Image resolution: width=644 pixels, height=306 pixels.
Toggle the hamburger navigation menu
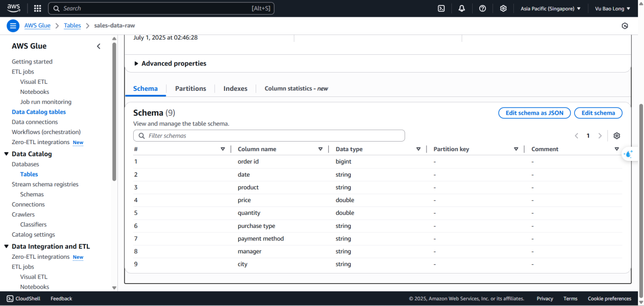tap(13, 26)
